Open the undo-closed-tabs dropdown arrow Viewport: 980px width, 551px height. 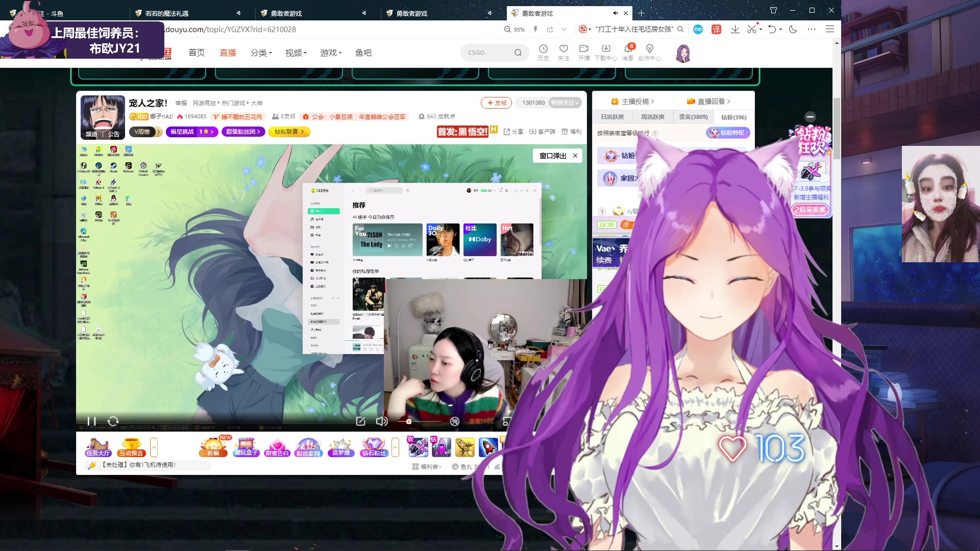tap(780, 30)
